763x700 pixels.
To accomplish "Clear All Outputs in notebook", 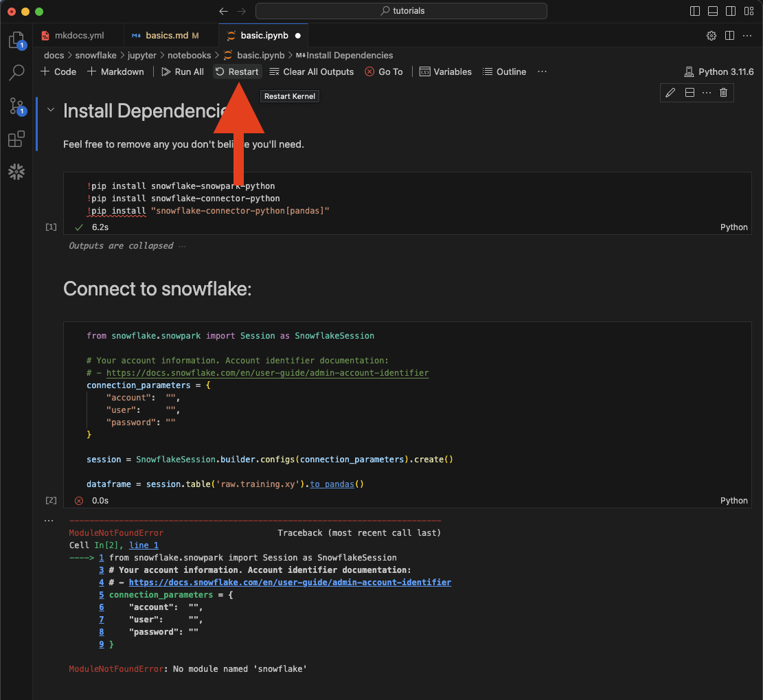I will 311,71.
